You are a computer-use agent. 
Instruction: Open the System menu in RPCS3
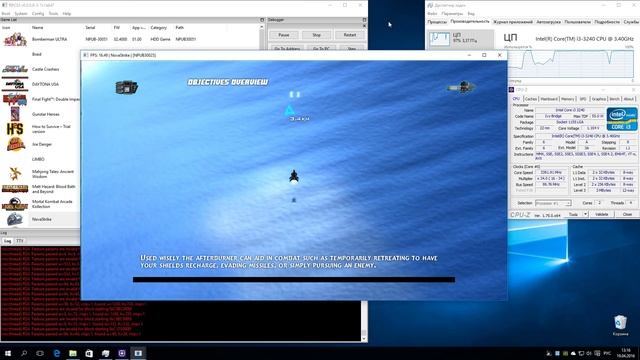(20, 13)
